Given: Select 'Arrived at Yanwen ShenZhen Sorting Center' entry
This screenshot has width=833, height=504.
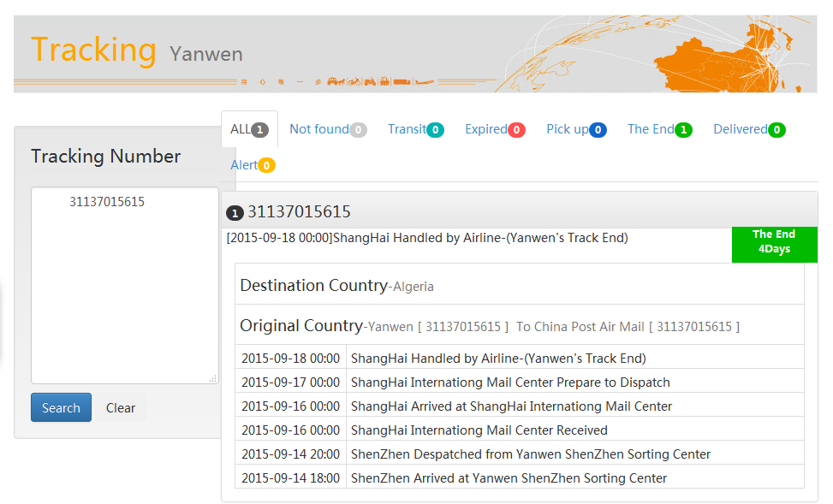Looking at the screenshot, I should click(575, 478).
